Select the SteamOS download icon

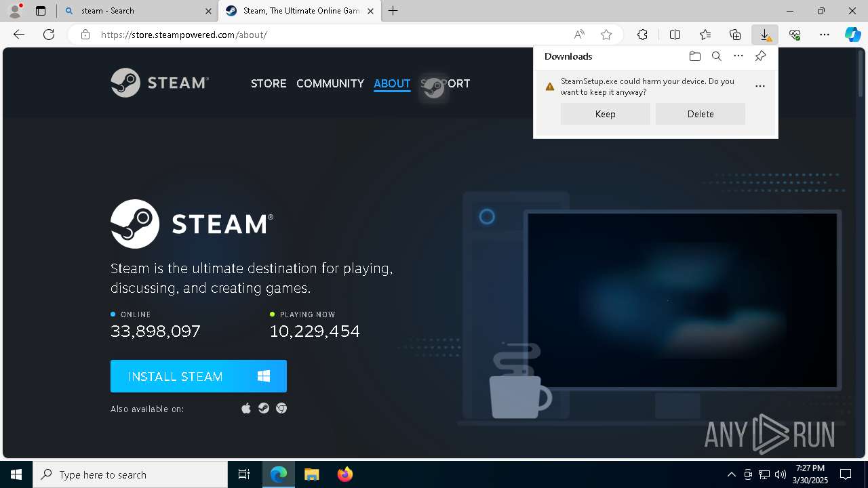264,408
